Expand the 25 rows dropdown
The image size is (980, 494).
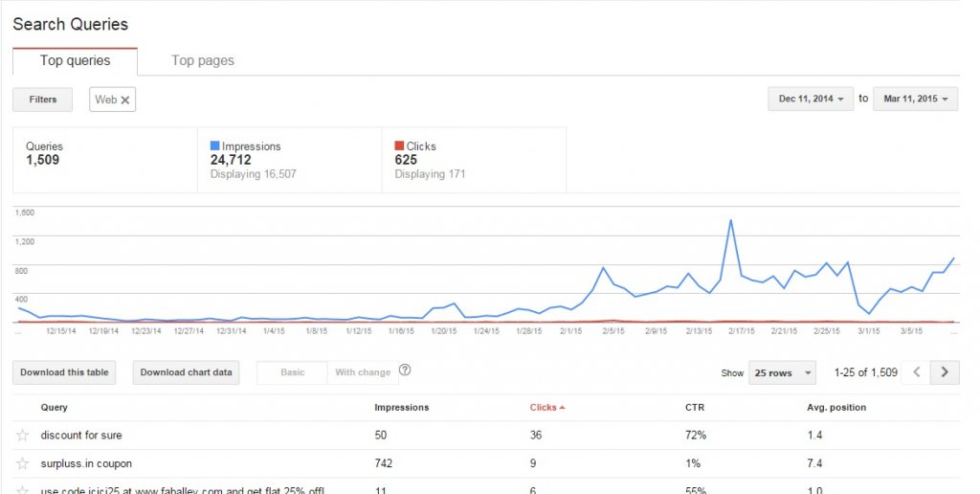click(782, 372)
